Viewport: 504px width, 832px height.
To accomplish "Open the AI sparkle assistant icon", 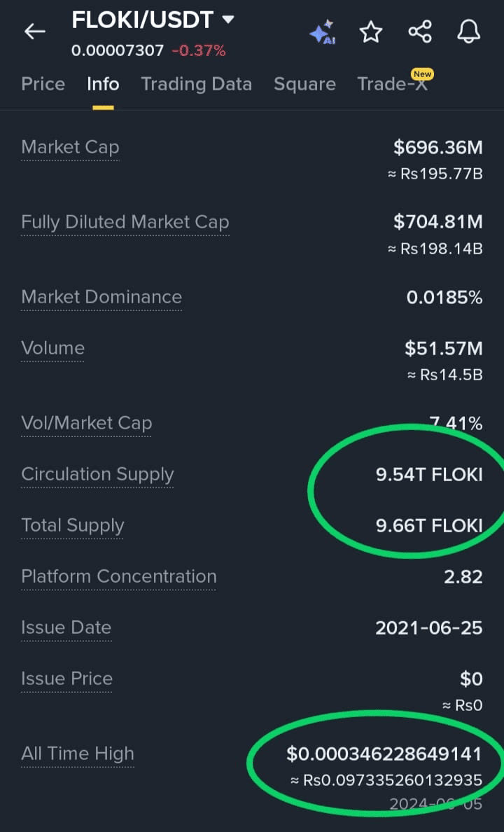I will [x=323, y=32].
